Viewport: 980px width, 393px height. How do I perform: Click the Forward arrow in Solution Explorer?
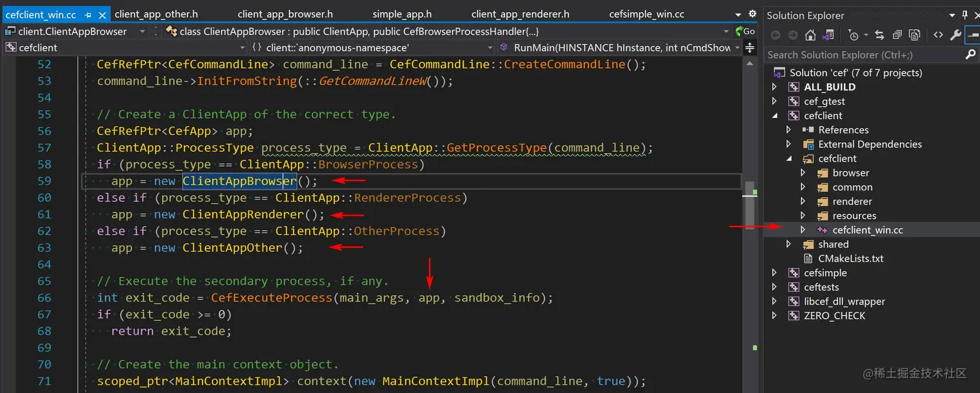click(x=793, y=35)
